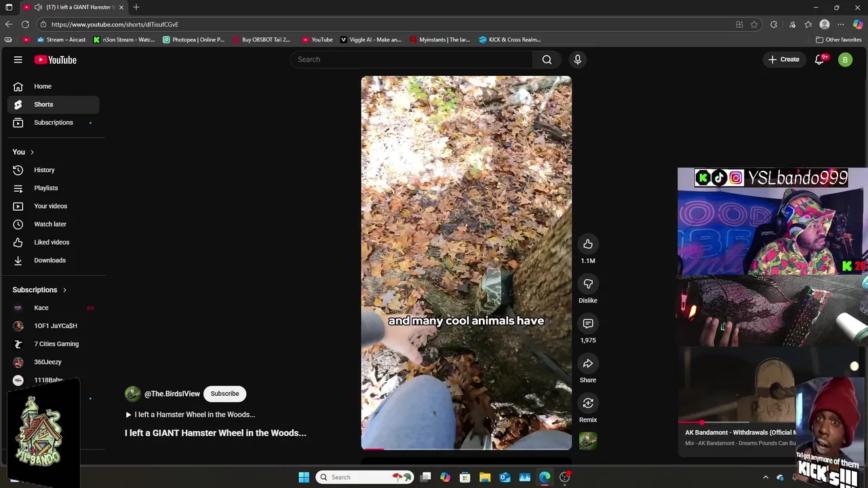Open Task View on the taskbar

425,477
